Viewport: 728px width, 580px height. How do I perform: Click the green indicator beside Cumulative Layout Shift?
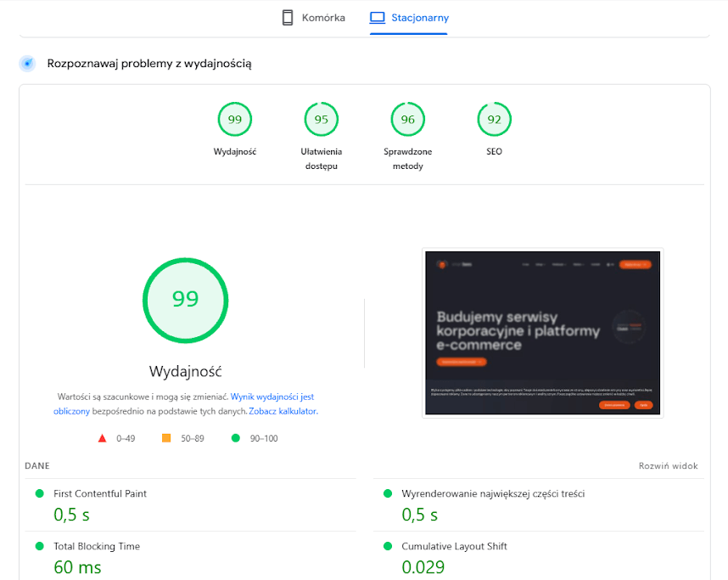[x=388, y=546]
